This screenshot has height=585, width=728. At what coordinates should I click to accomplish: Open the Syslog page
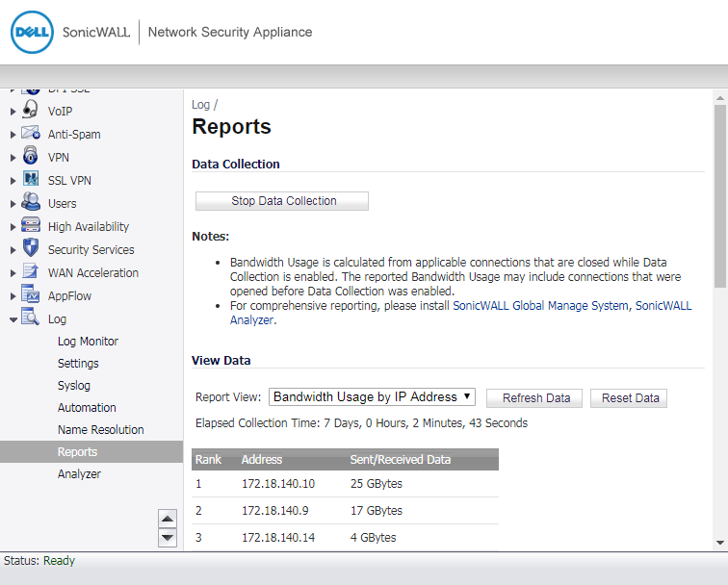74,386
